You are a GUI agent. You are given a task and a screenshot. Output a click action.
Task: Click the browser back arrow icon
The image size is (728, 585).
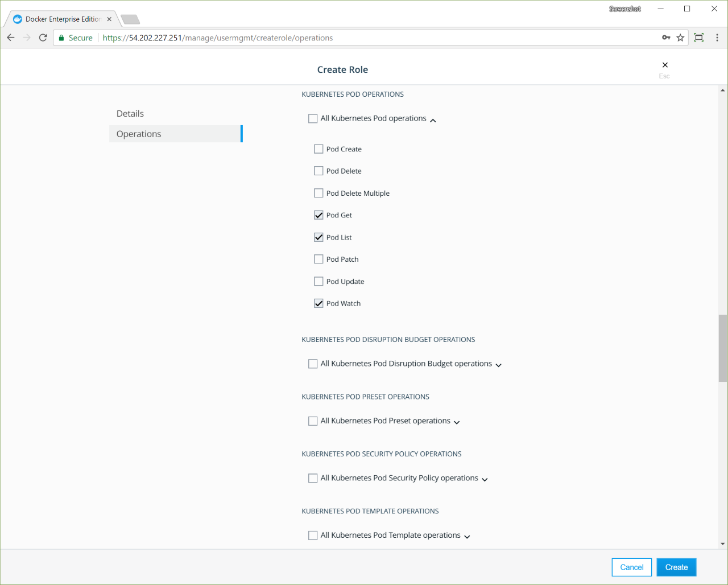coord(11,38)
